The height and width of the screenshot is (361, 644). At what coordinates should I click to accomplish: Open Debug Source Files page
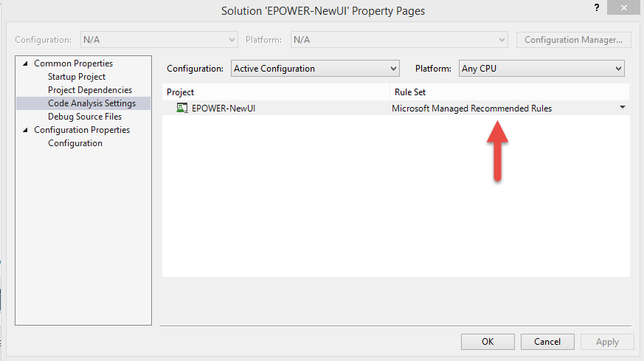(85, 117)
